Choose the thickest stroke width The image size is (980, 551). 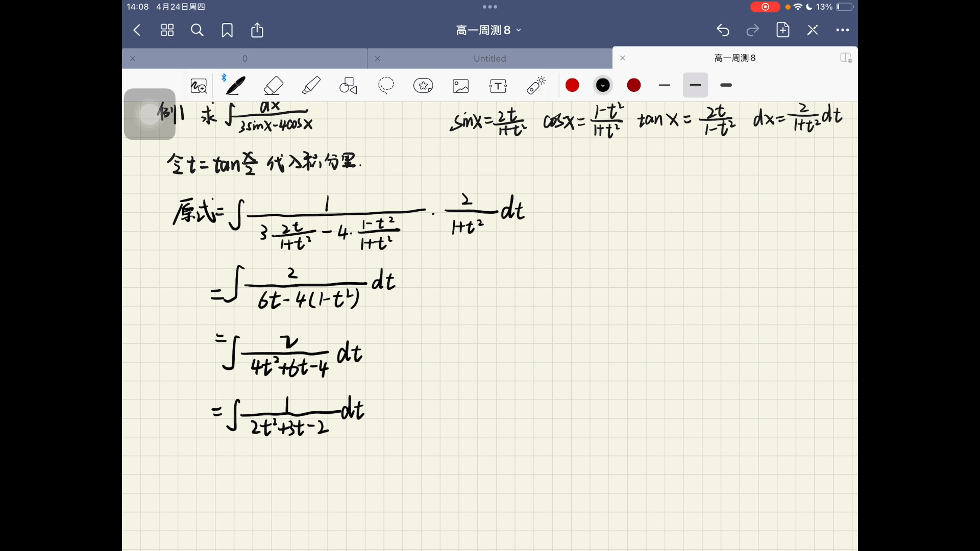[x=726, y=85]
